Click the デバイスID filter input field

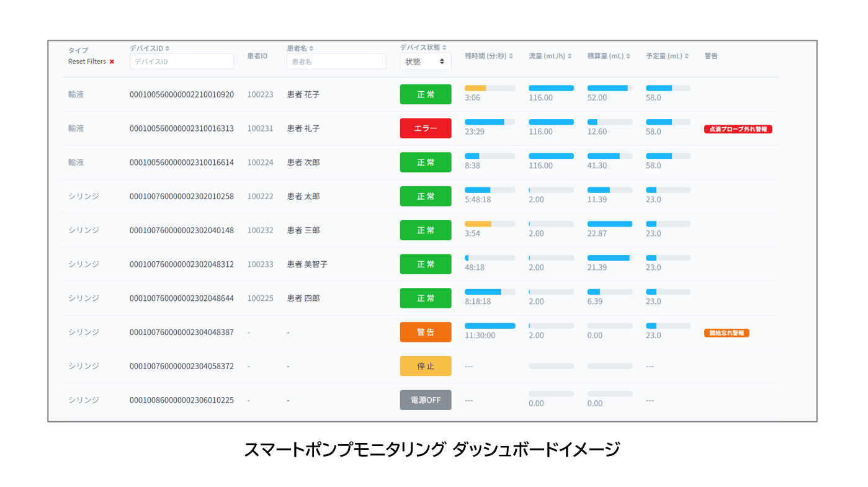(182, 61)
